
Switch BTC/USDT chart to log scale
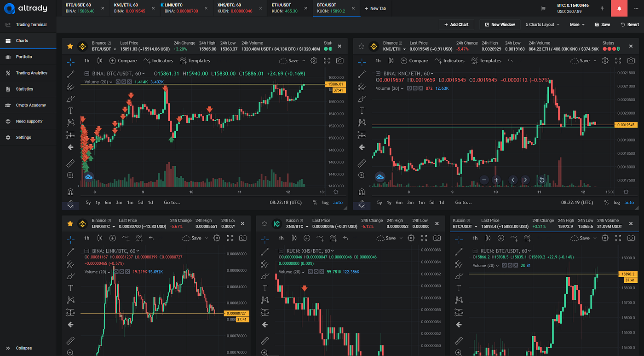tap(325, 203)
